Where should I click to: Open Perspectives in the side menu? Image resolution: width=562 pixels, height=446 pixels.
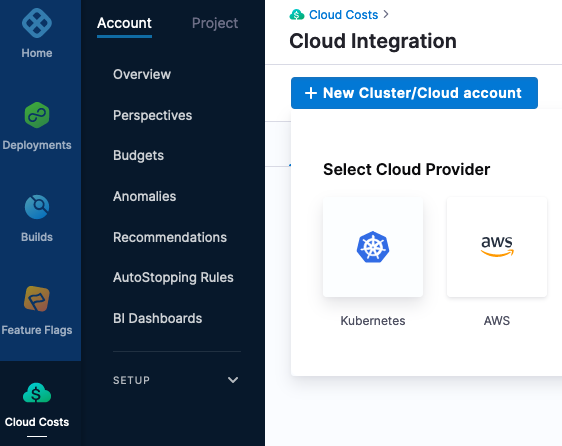[x=152, y=115]
